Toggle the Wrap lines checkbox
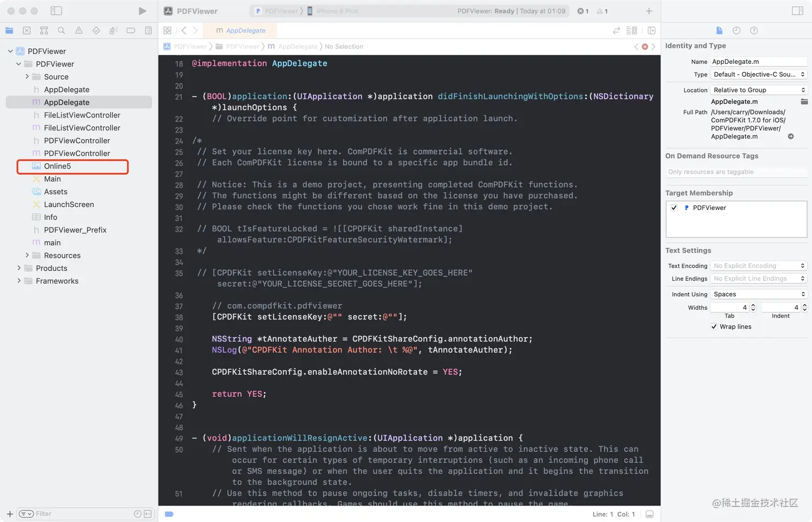 (714, 327)
